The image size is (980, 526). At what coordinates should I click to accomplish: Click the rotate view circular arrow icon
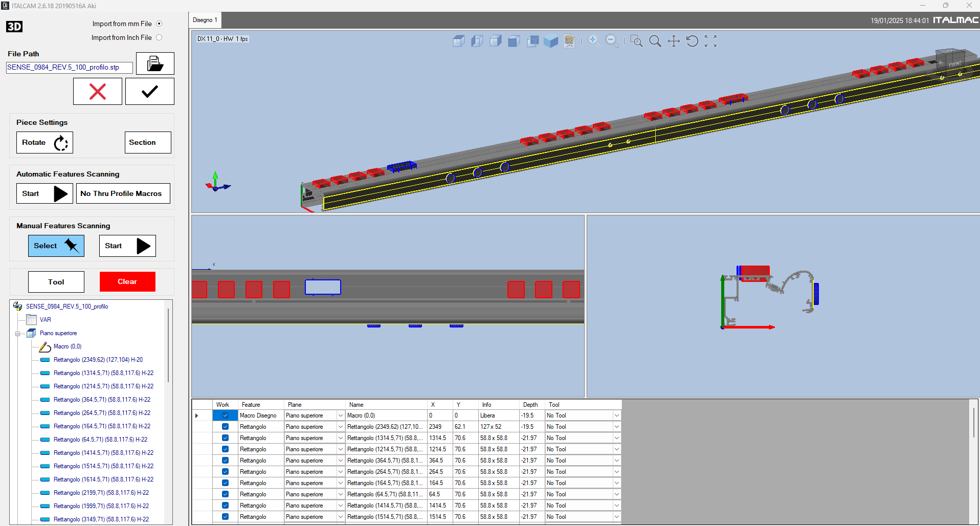point(692,41)
